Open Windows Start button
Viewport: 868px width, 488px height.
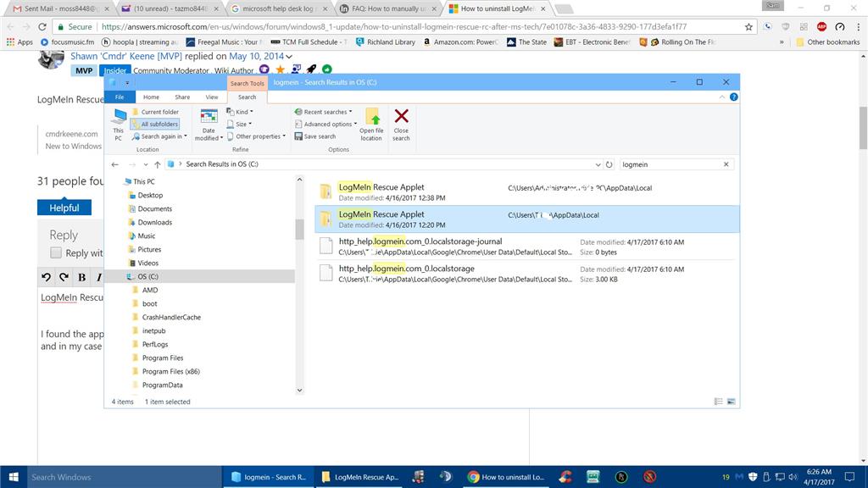coord(14,477)
